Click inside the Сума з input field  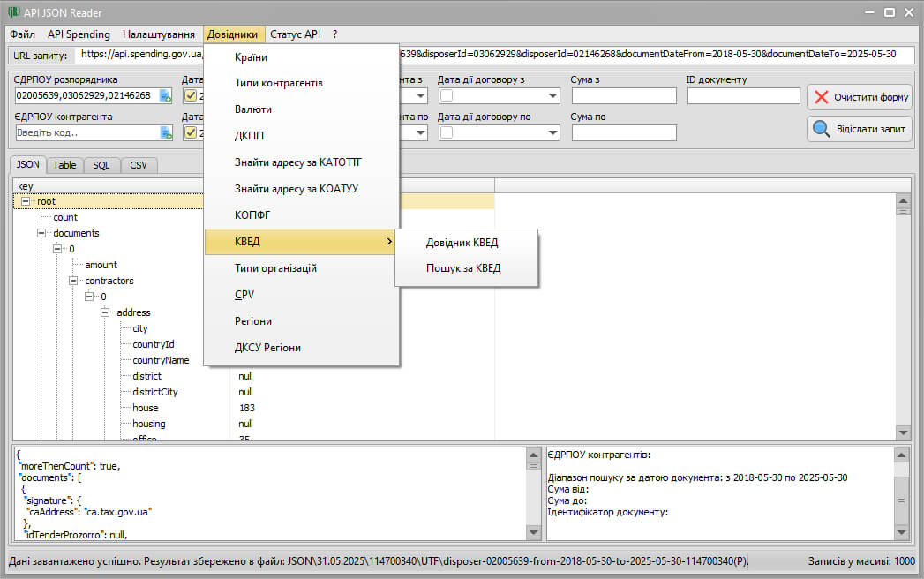pyautogui.click(x=623, y=95)
